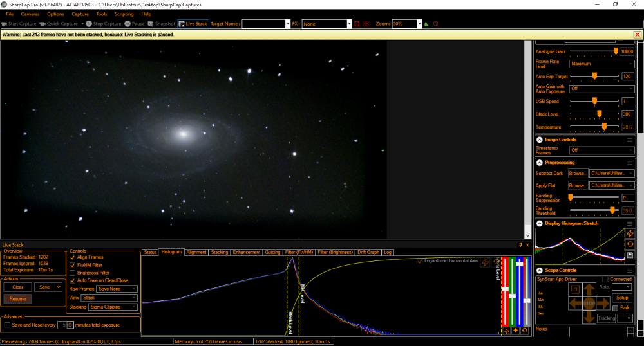Viewport: 644px width, 346px height.
Task: Click the Analogue Gain slider handle
Action: click(x=616, y=51)
